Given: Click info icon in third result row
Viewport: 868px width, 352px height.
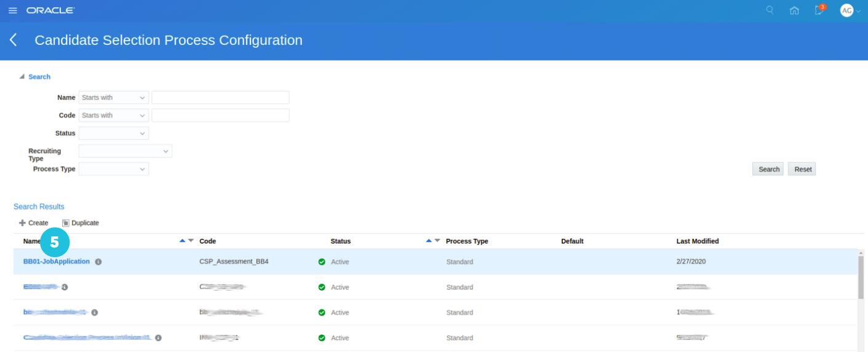Looking at the screenshot, I should [94, 313].
